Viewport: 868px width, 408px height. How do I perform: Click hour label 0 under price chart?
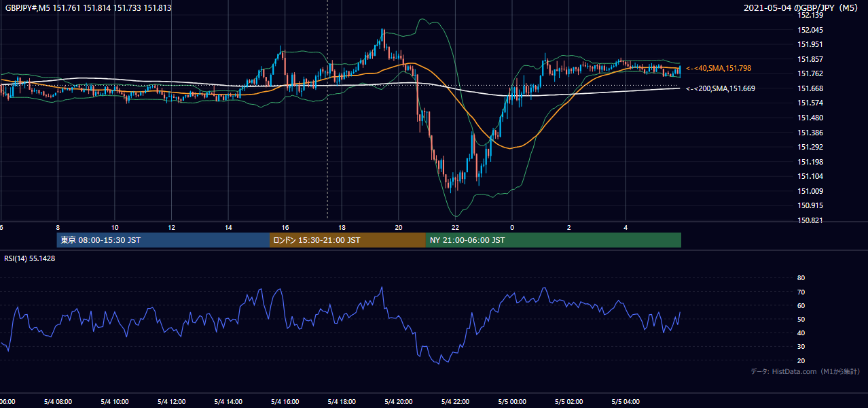[512, 227]
